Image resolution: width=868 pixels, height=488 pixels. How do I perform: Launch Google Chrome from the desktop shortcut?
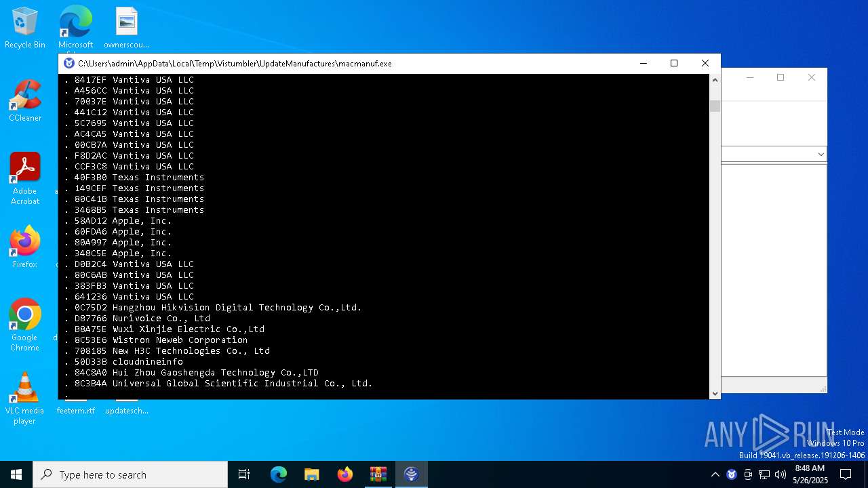tap(24, 325)
